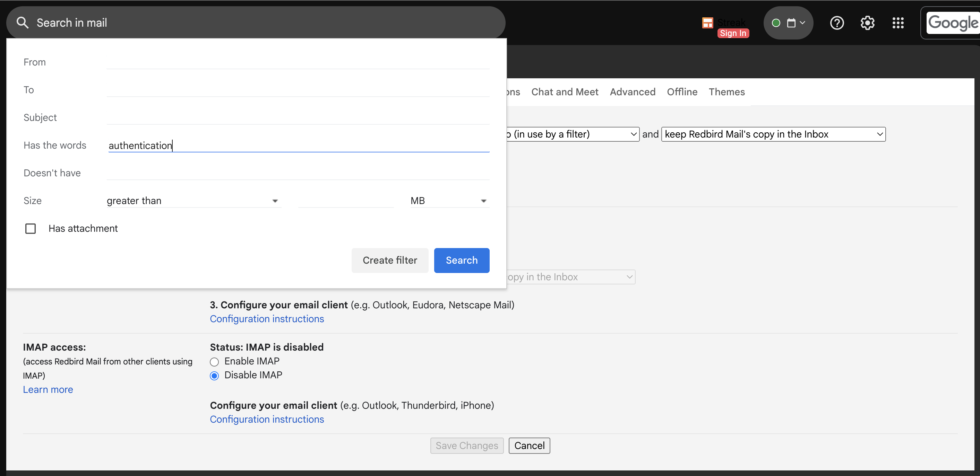Click the Subject input field
980x476 pixels.
pyautogui.click(x=298, y=117)
